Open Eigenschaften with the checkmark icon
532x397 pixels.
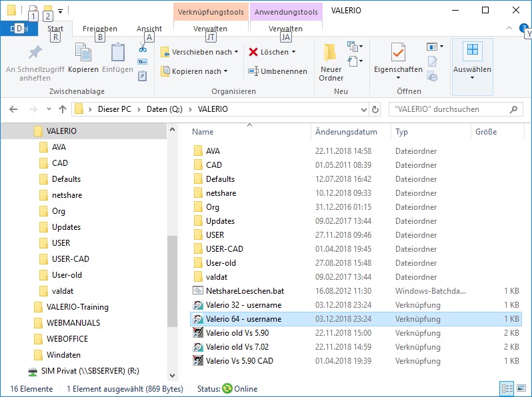coord(398,55)
